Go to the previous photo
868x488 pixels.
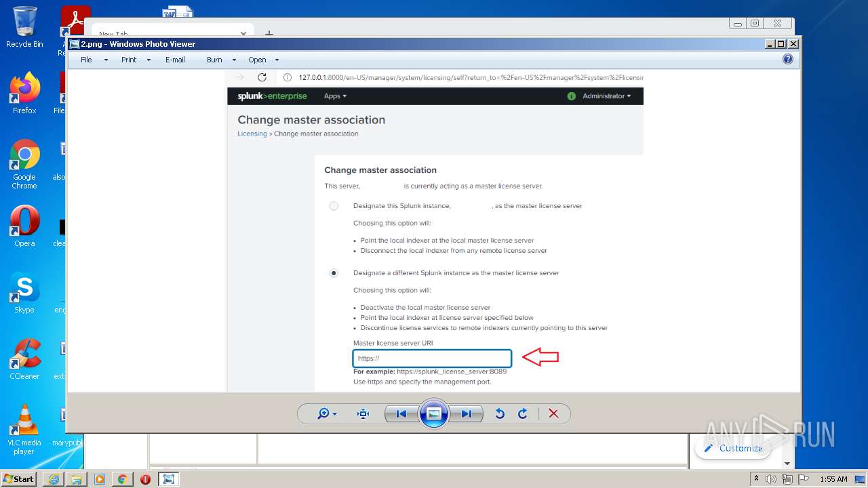(401, 413)
